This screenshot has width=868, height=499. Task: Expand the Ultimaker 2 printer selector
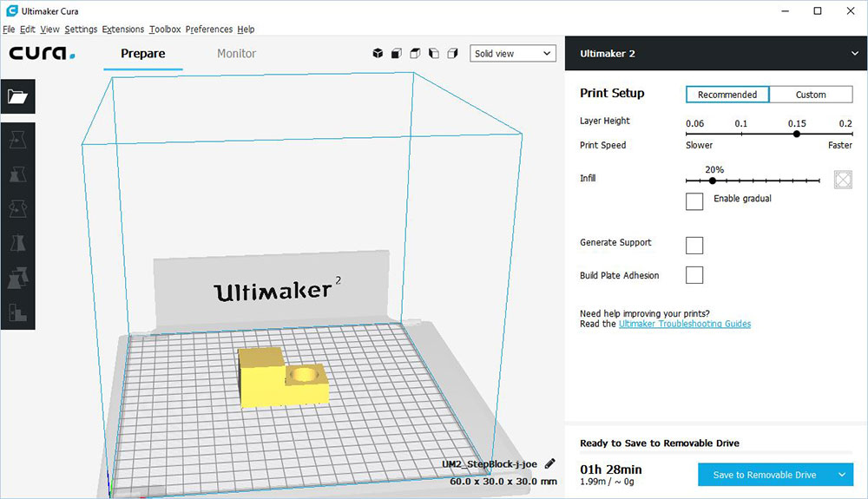[x=854, y=54]
